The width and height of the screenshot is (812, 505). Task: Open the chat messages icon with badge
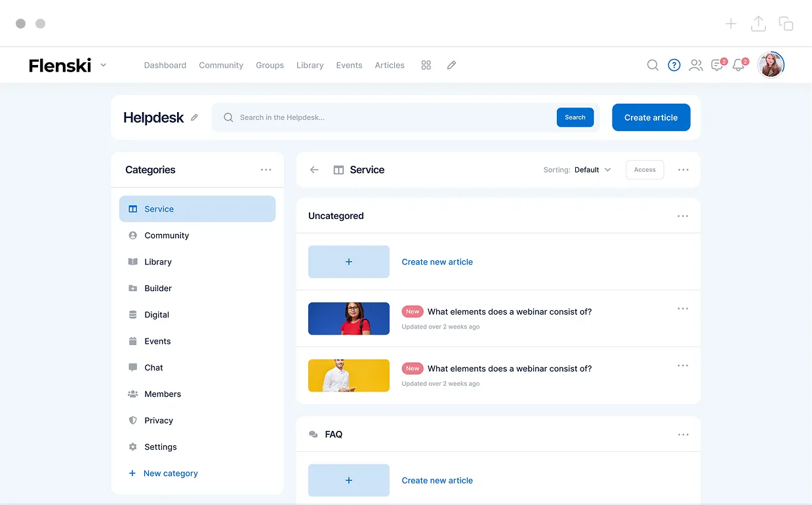pyautogui.click(x=718, y=65)
